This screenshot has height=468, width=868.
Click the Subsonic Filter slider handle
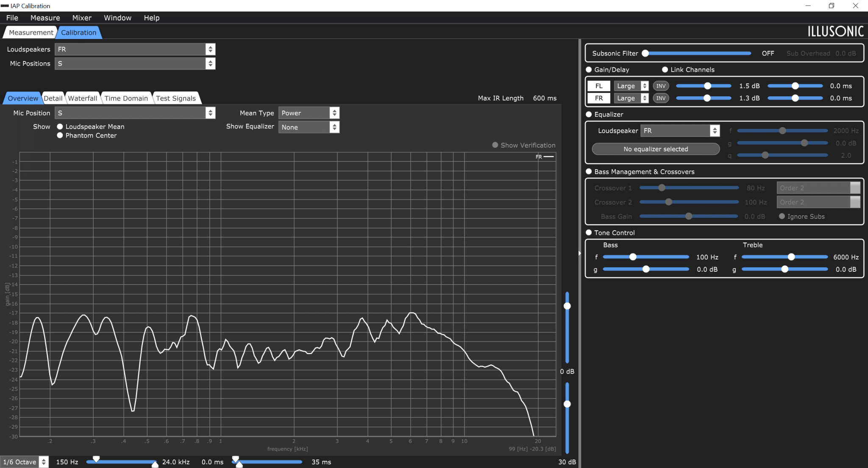(645, 53)
